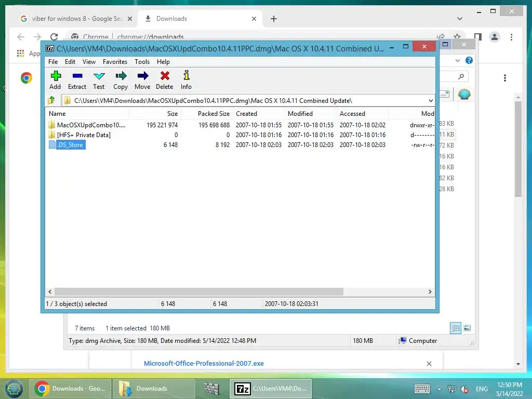The width and height of the screenshot is (532, 399).
Task: Select the MacOSXUpdCombo10 folder row
Action: 240,125
